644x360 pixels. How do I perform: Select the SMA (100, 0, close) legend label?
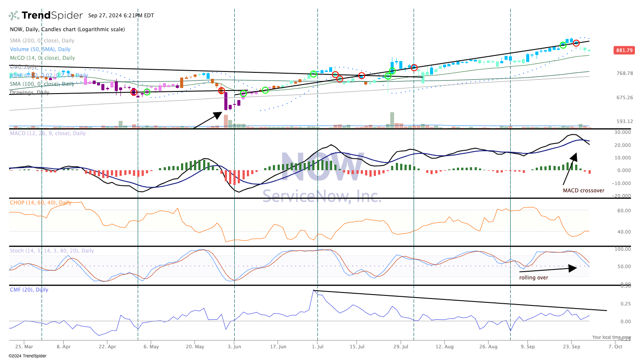coord(42,84)
